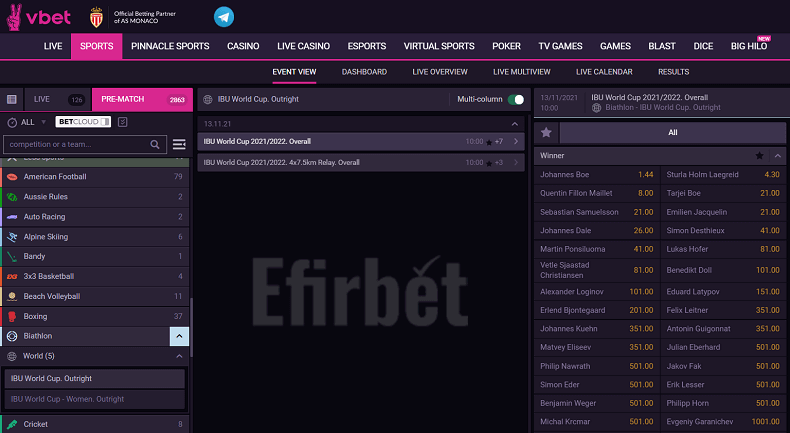Go to the CASINO section
Viewport: 790px width, 433px height.
pos(243,46)
